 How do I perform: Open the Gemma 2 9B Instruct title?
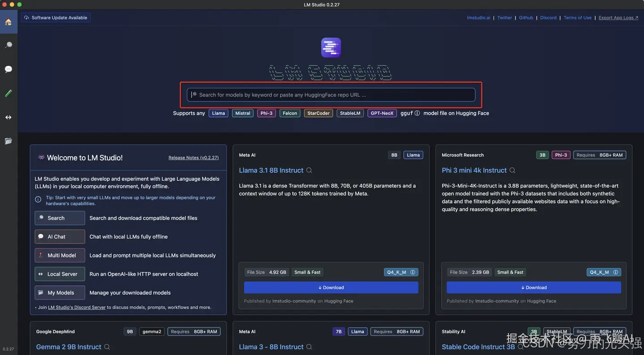pos(69,347)
